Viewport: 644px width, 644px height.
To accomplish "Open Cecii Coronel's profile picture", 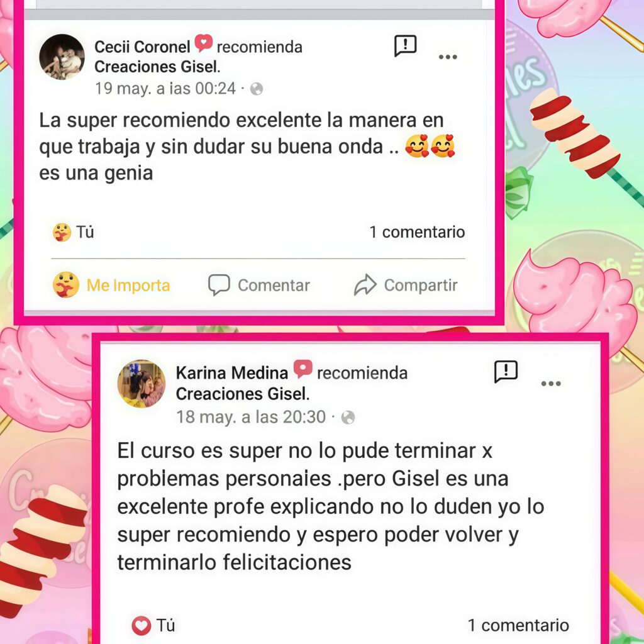I will 62,57.
